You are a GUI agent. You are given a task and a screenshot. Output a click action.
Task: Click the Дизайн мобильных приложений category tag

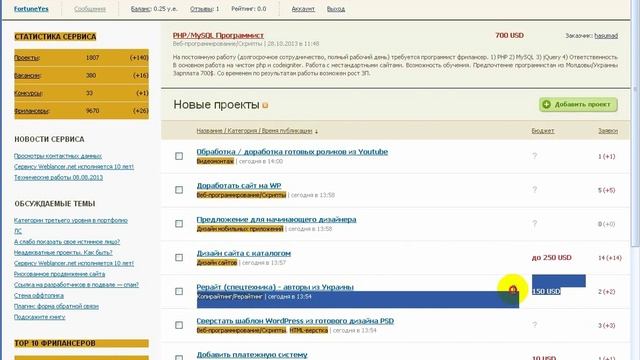240,229
